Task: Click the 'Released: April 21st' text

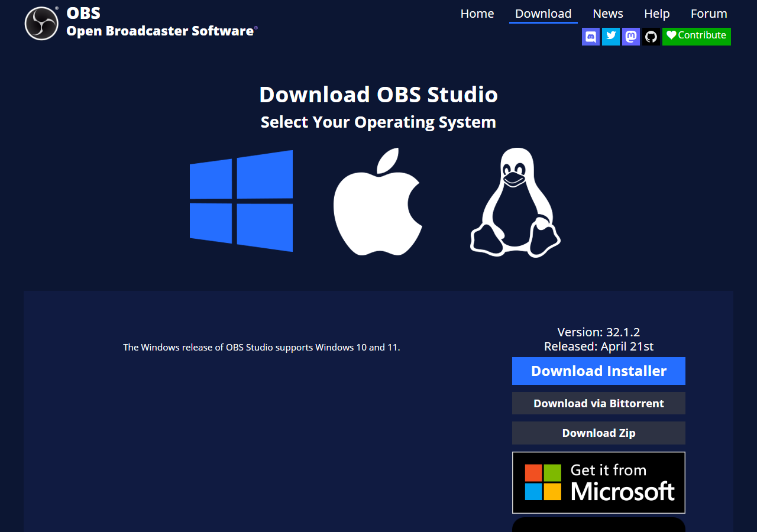Action: coord(599,346)
